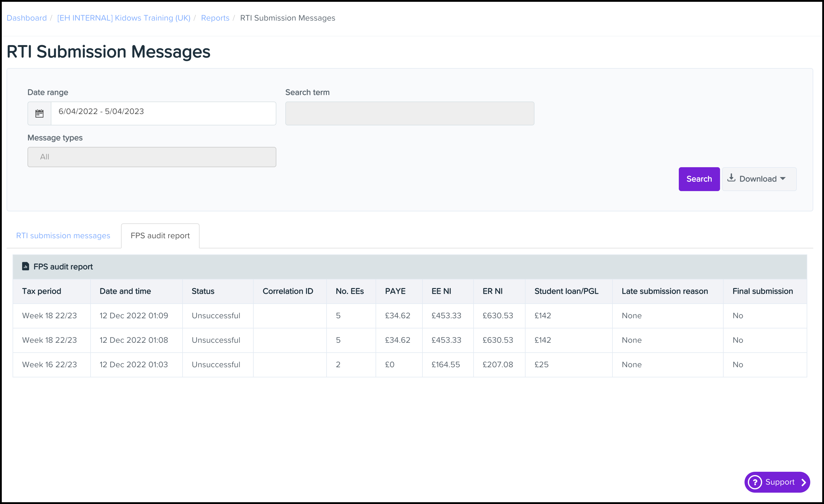Click the FPS audit report document icon

point(25,266)
